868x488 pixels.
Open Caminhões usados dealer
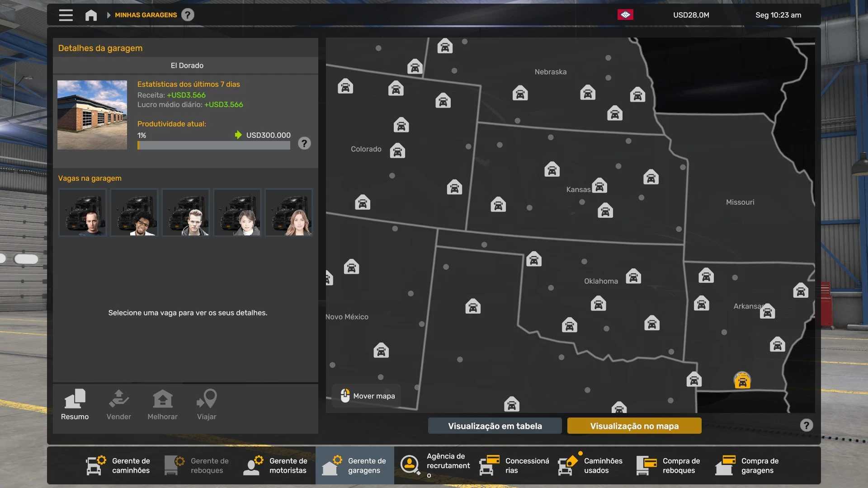[591, 465]
